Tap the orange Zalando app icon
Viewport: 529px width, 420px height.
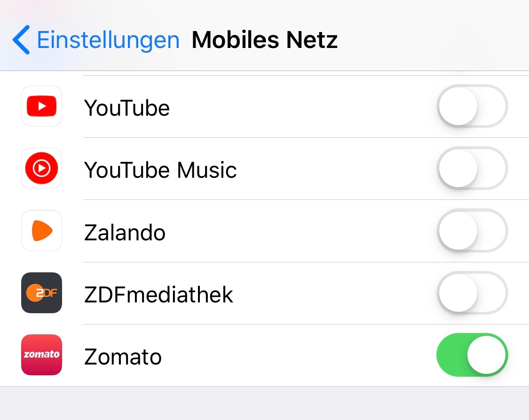click(x=41, y=230)
